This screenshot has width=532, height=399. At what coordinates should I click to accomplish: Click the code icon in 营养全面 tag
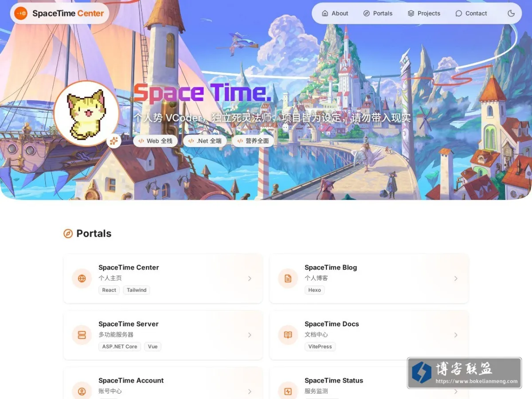240,141
